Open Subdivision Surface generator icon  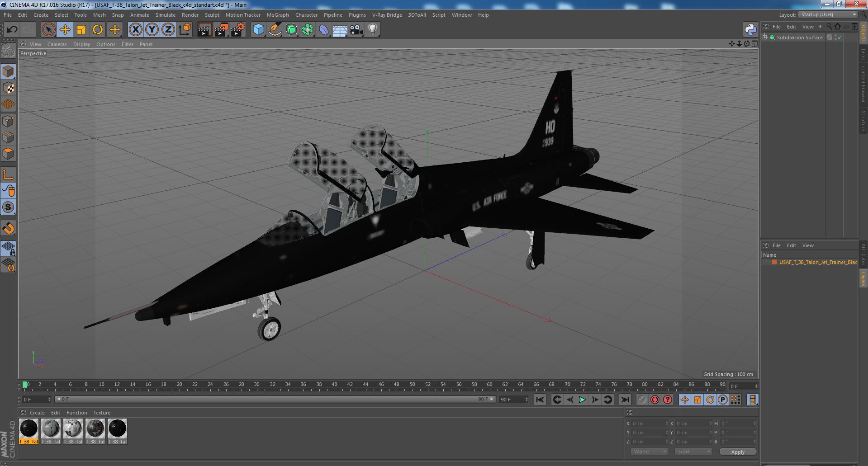click(291, 30)
